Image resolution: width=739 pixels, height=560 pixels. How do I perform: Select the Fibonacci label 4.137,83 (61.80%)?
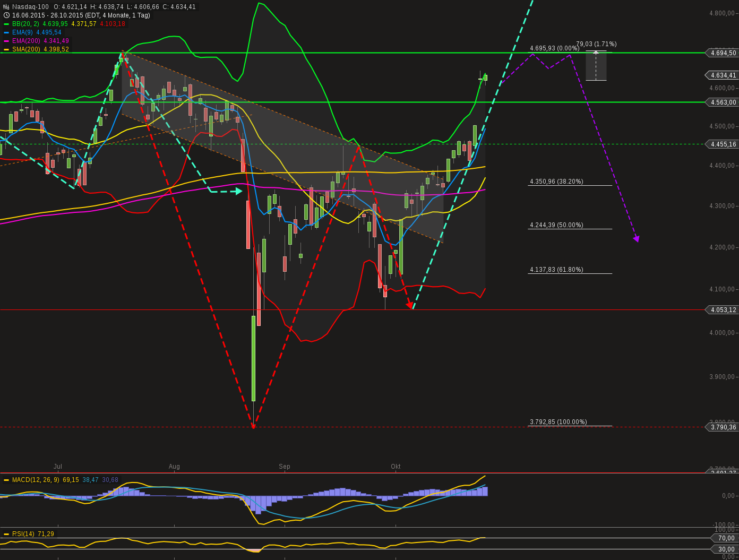point(556,270)
